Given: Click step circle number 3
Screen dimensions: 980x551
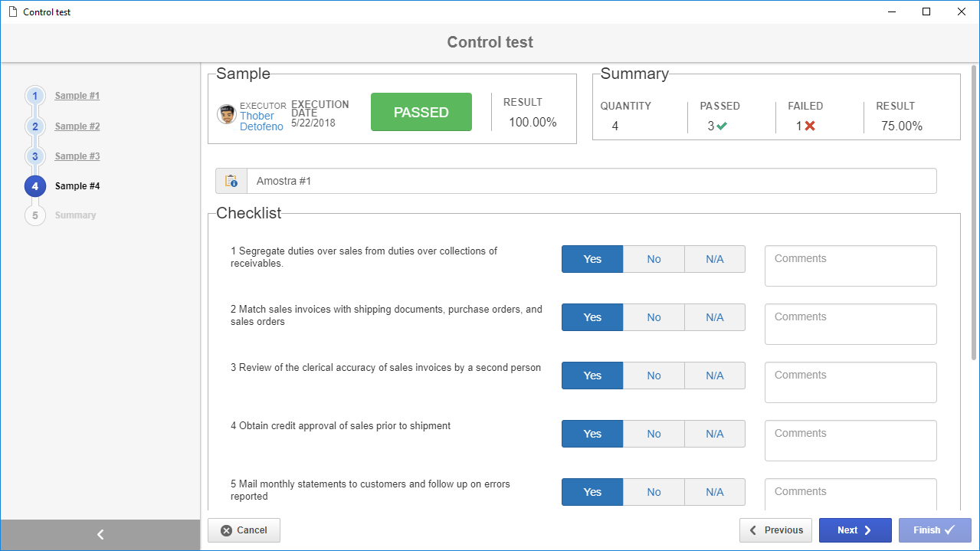Looking at the screenshot, I should [x=35, y=156].
